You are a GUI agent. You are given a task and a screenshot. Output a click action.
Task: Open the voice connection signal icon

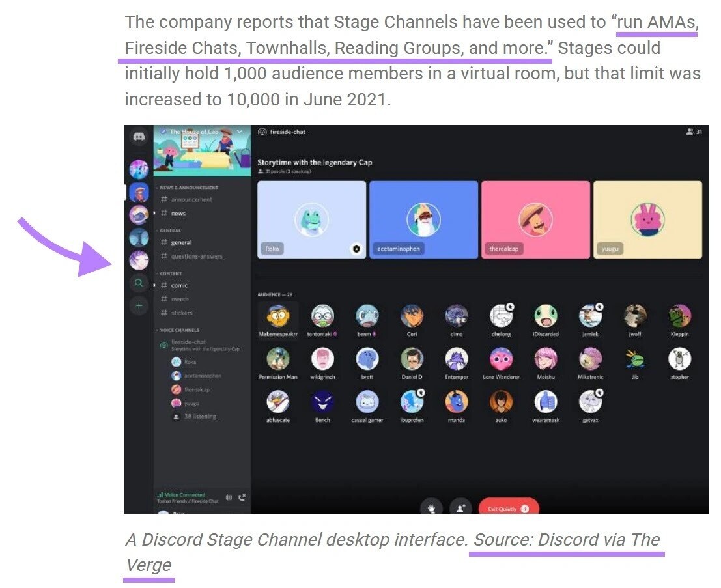160,495
